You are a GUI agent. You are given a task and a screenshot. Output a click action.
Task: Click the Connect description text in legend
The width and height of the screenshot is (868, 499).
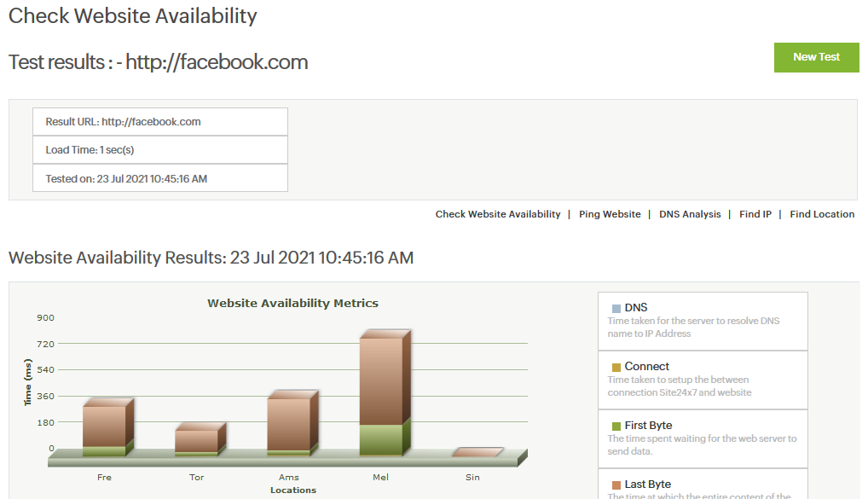[680, 386]
